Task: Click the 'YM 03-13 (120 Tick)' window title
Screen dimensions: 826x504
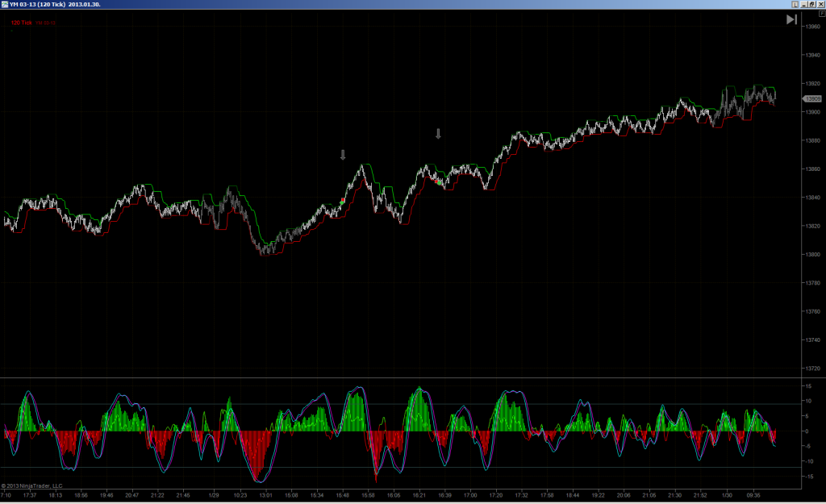Action: pyautogui.click(x=55, y=4)
